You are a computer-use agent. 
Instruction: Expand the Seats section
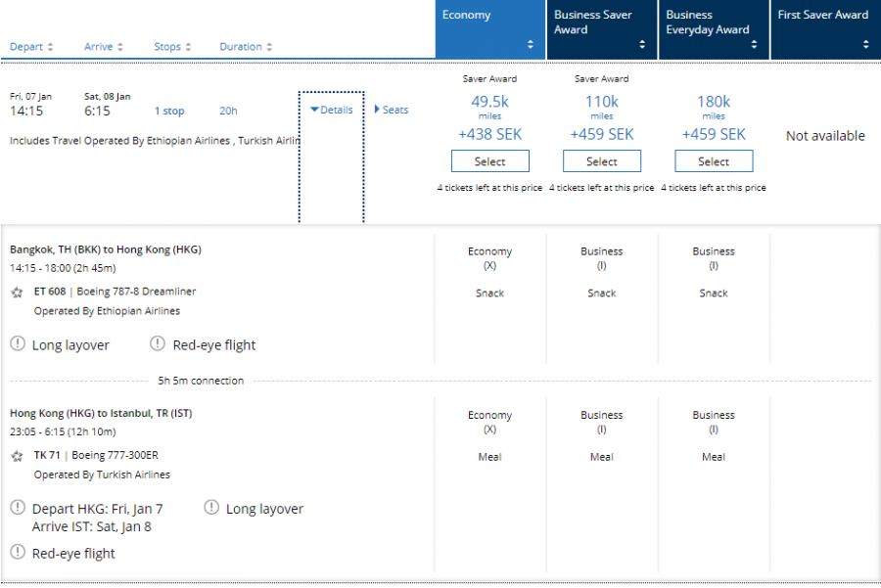pos(392,110)
